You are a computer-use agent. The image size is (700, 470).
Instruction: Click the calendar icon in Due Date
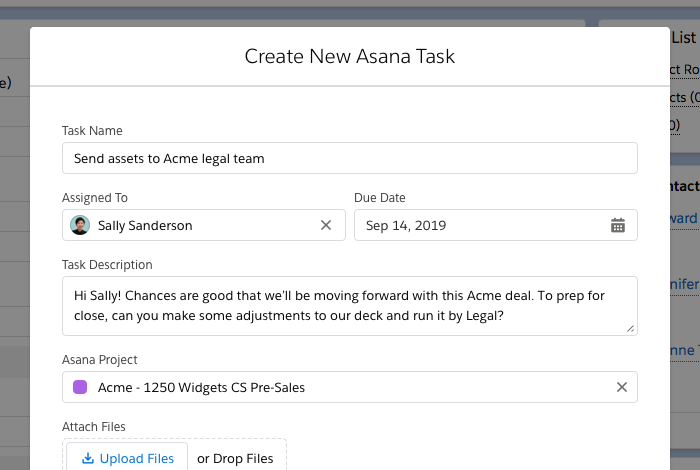click(x=618, y=225)
